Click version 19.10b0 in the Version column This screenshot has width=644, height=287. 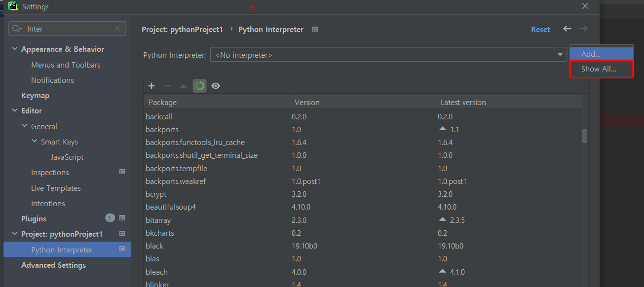tap(305, 246)
